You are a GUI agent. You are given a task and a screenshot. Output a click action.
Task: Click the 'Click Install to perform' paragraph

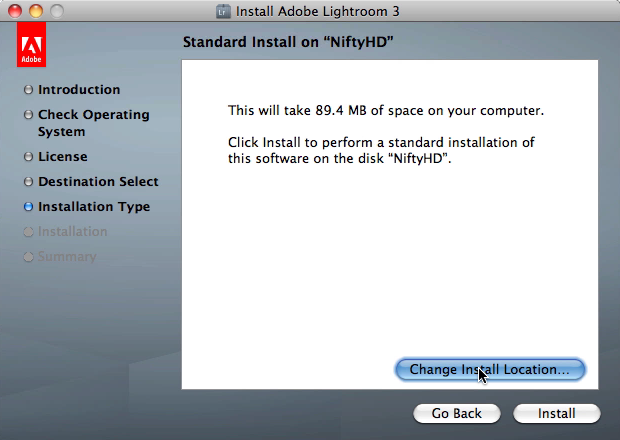coord(381,150)
